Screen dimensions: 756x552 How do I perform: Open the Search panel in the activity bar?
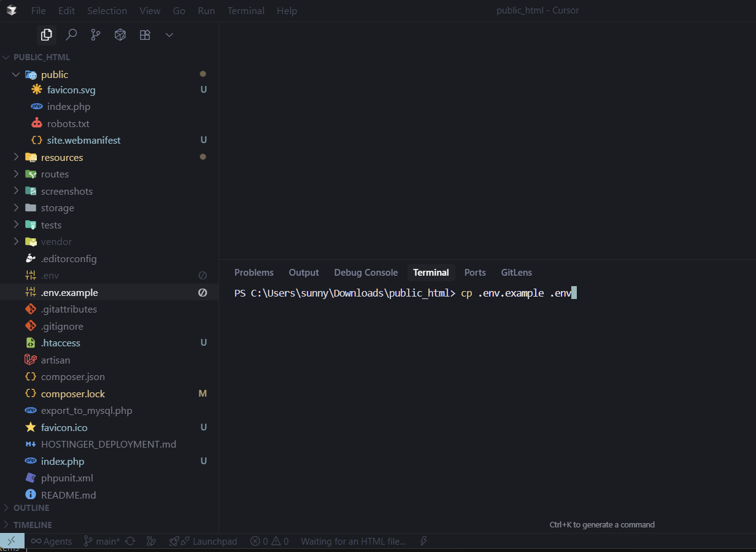pyautogui.click(x=71, y=35)
